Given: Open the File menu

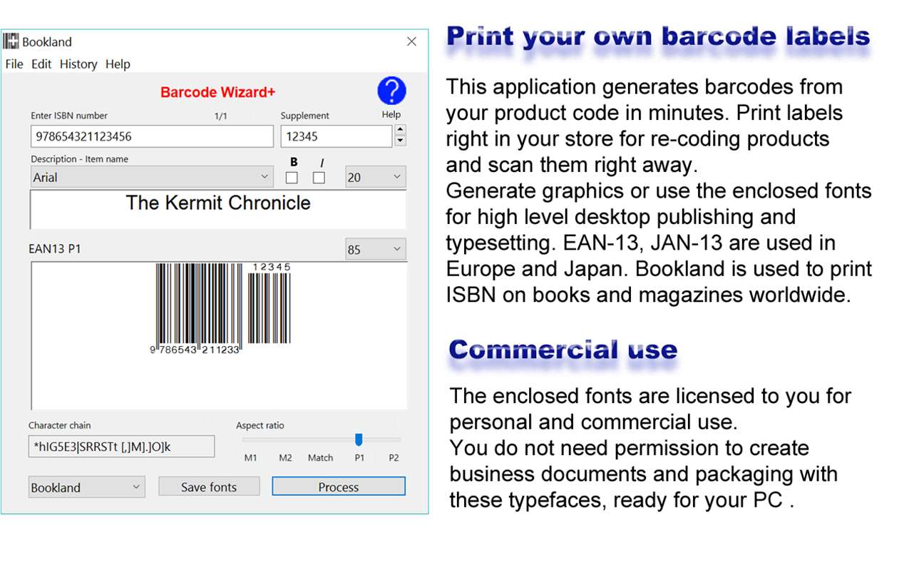Looking at the screenshot, I should 14,64.
